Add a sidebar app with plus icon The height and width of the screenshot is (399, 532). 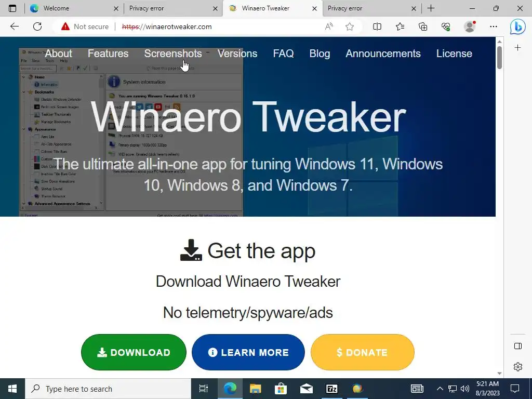tap(518, 48)
